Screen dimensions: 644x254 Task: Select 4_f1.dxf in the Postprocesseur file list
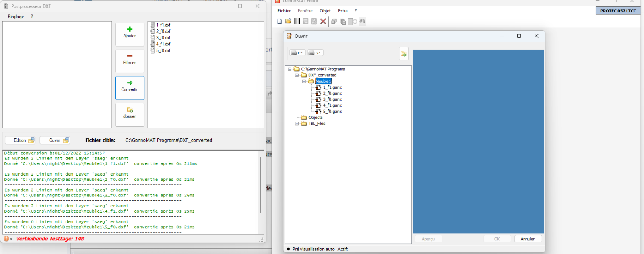point(163,44)
